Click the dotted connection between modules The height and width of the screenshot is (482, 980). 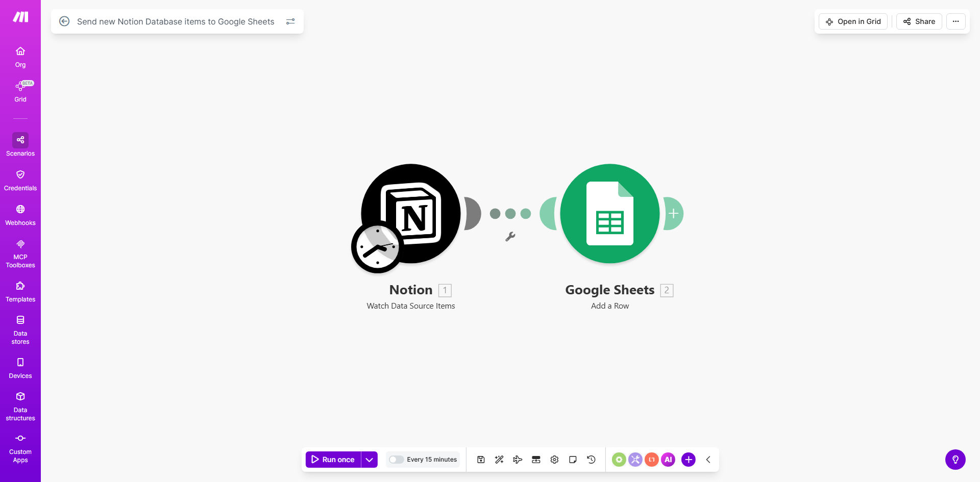[x=510, y=213]
